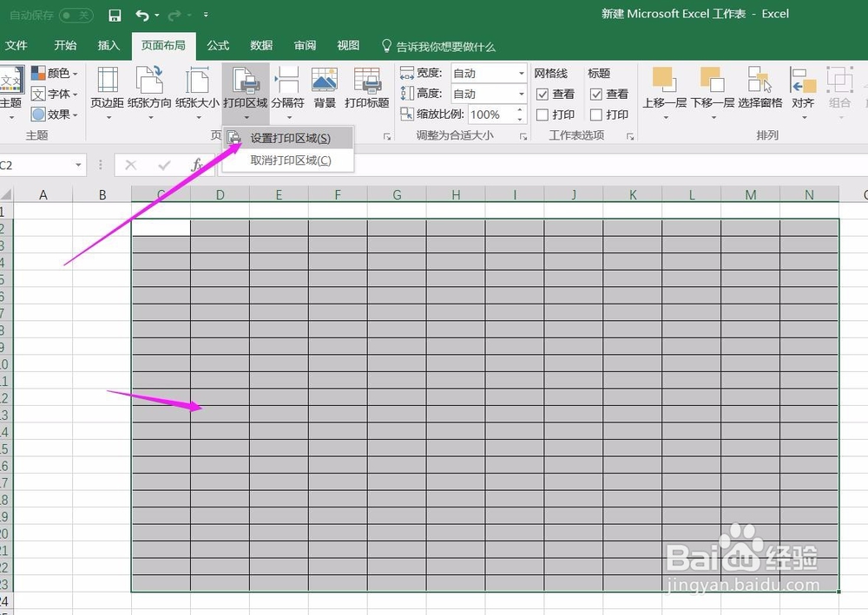Select column header H

(456, 194)
